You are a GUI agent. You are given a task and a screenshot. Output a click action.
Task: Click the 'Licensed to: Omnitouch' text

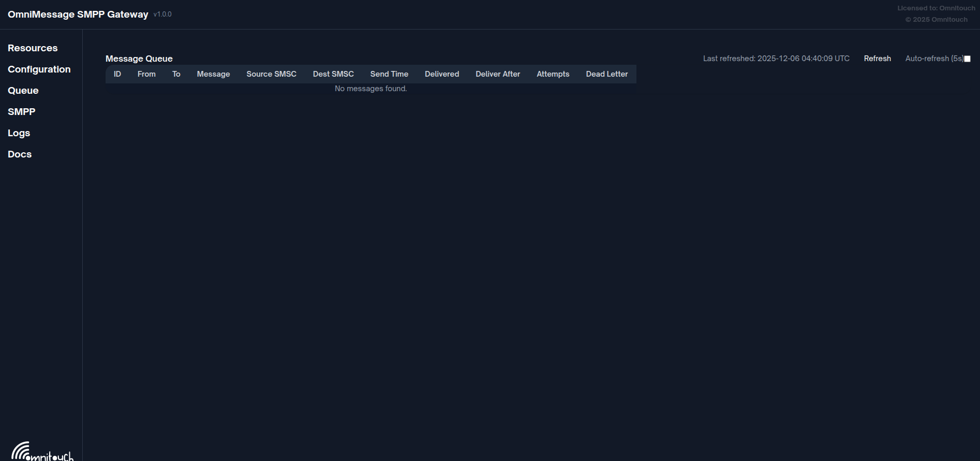point(936,8)
